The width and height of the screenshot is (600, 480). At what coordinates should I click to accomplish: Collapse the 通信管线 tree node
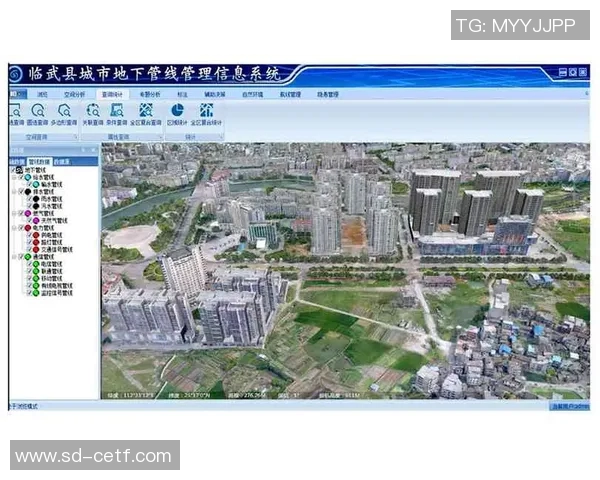pos(16,256)
